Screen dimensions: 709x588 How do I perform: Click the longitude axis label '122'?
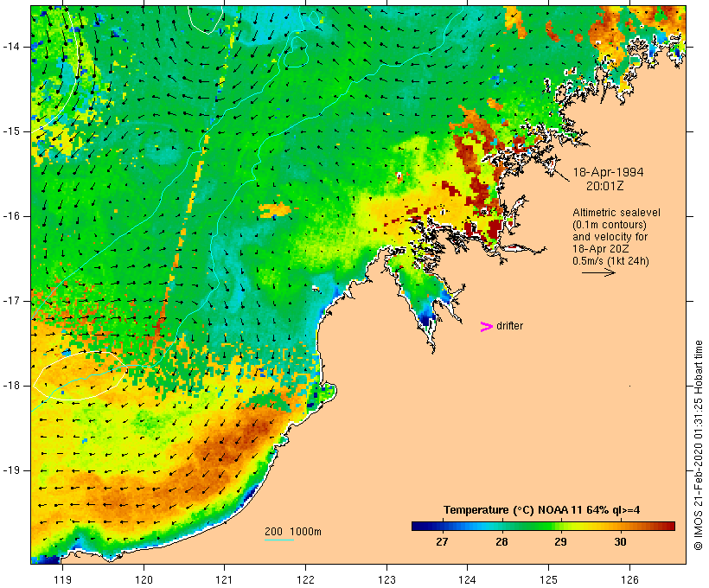[x=306, y=579]
